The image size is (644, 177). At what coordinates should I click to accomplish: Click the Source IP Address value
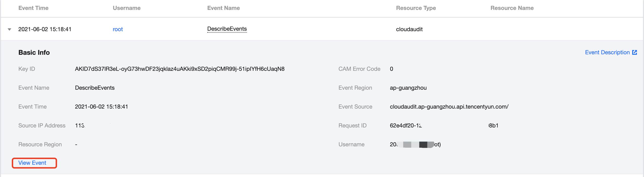pyautogui.click(x=80, y=126)
